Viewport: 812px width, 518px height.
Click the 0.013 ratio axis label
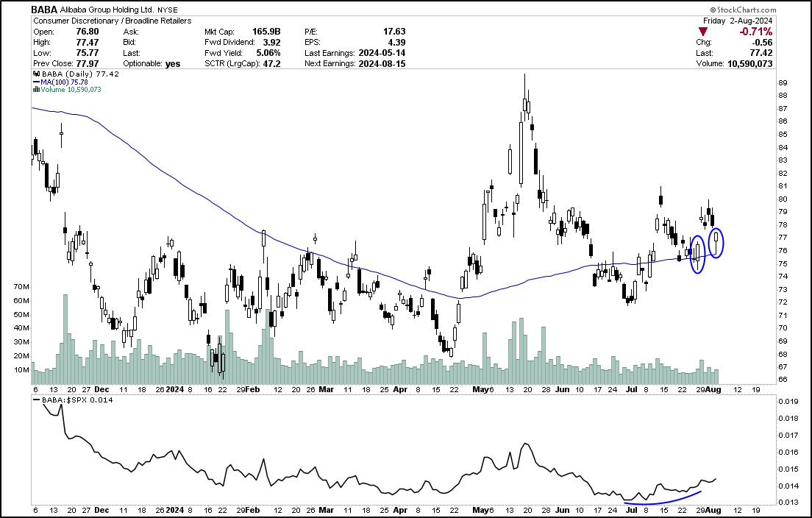tap(788, 503)
